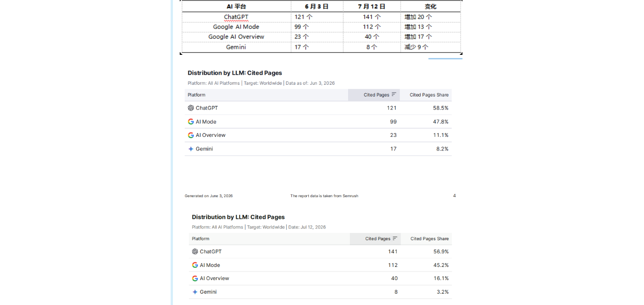Click the report title above 'Data as of: Jun 3, 2026'
Viewport: 644px width, 305px height.
pyautogui.click(x=235, y=73)
